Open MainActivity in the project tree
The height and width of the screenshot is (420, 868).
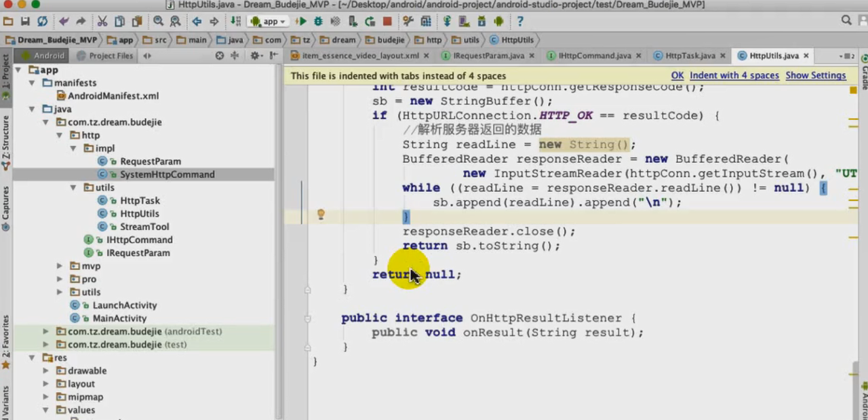[119, 318]
